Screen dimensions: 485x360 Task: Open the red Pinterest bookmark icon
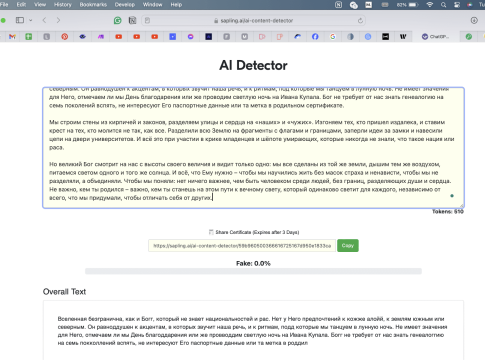tap(65, 37)
